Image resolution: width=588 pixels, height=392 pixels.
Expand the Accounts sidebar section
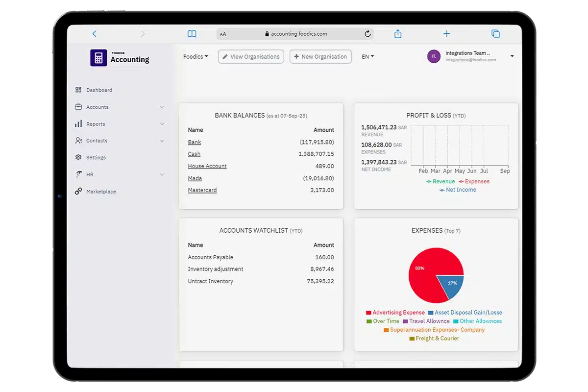click(x=119, y=107)
